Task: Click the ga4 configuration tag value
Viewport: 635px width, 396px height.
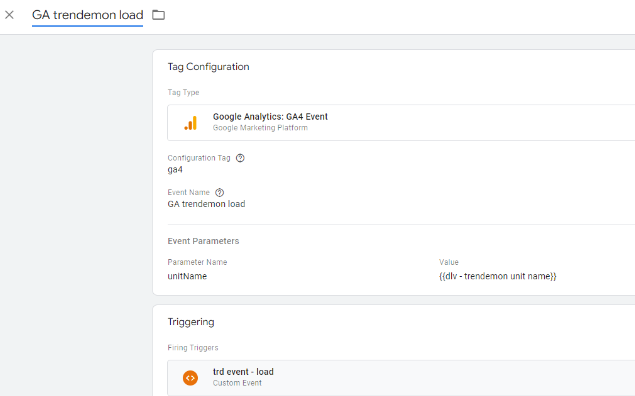Action: [175, 170]
